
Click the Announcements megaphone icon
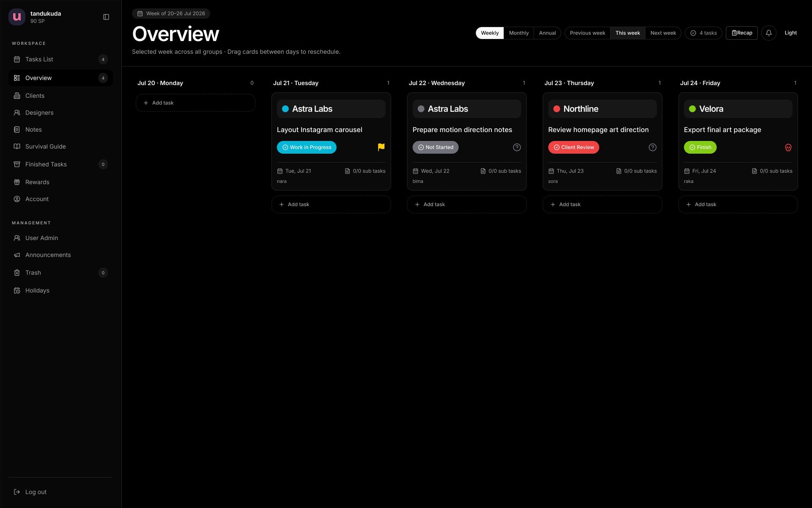17,255
